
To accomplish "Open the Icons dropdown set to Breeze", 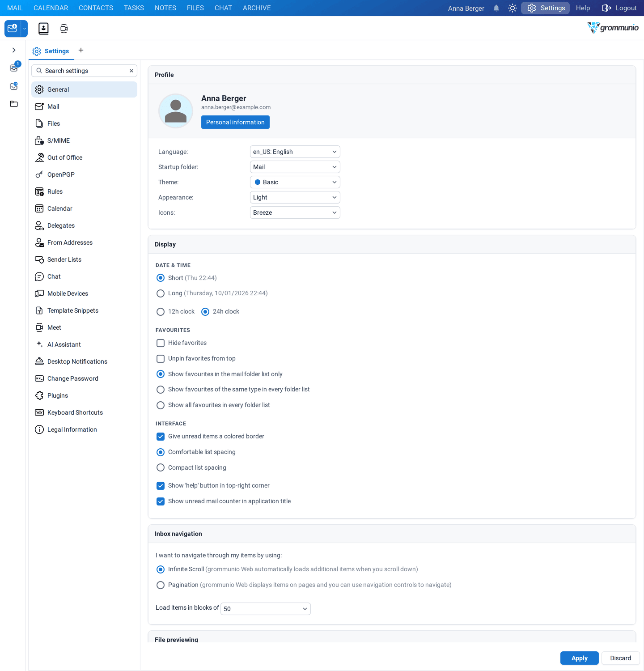I will tap(295, 212).
